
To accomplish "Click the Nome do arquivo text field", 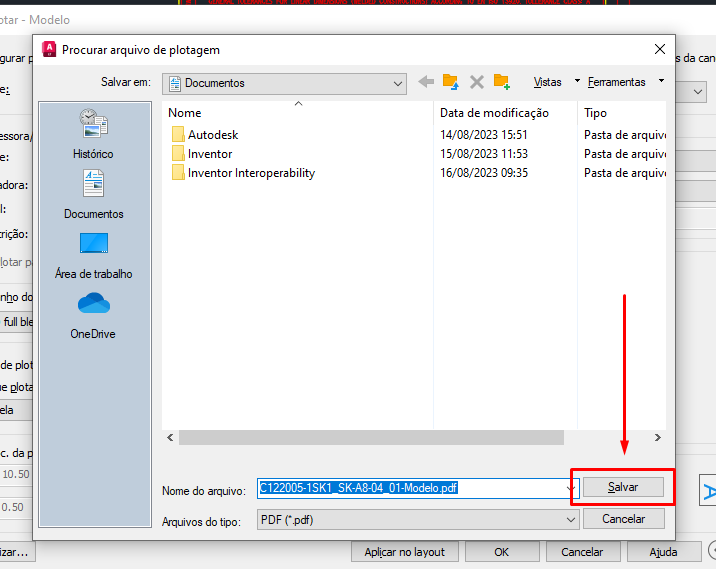I will pyautogui.click(x=410, y=488).
